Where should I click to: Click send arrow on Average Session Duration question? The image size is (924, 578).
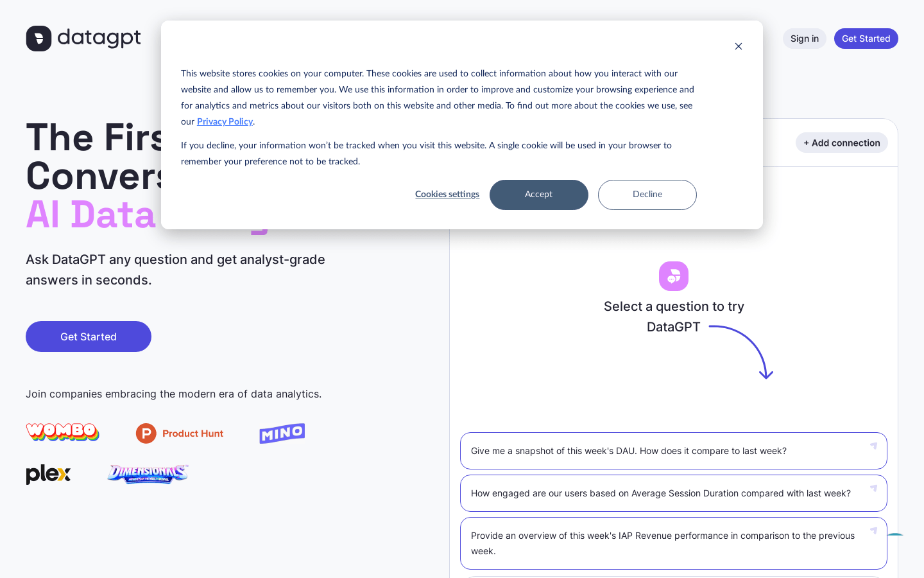pos(873,488)
